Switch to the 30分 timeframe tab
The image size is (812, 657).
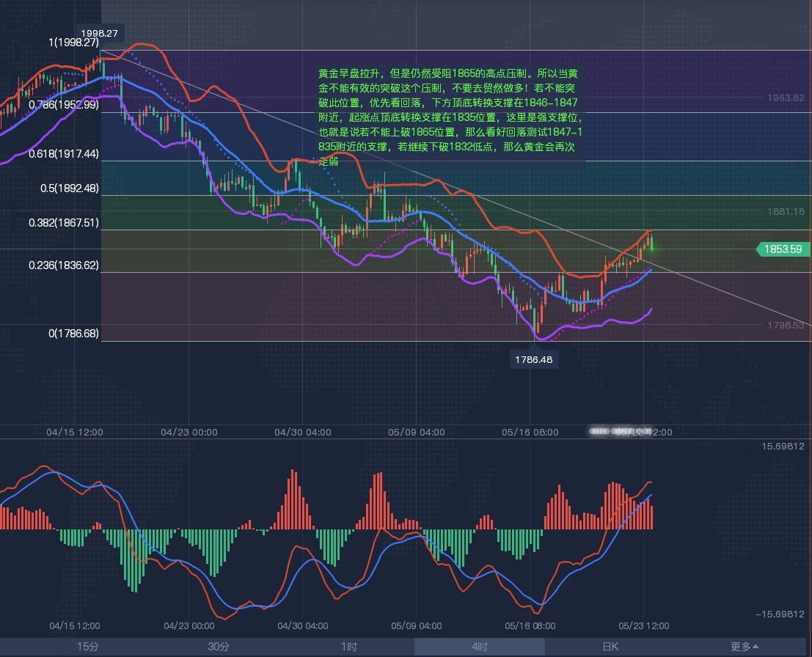218,647
